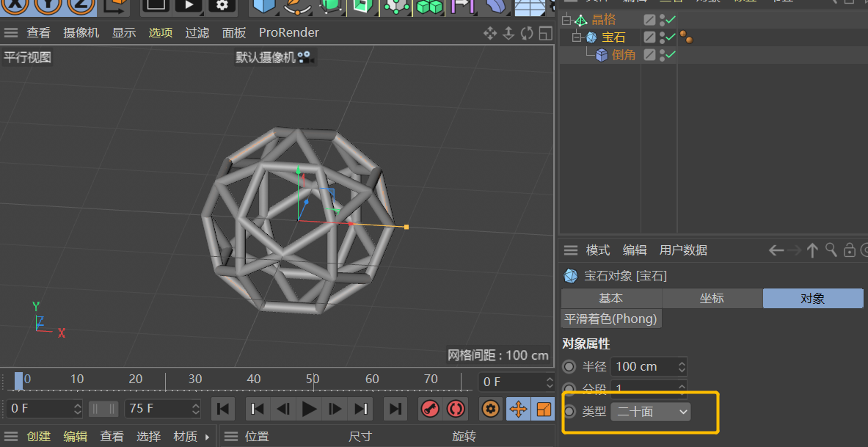Screen dimensions: 868x447
Task: Switch to the 对象 tab
Action: coord(813,298)
